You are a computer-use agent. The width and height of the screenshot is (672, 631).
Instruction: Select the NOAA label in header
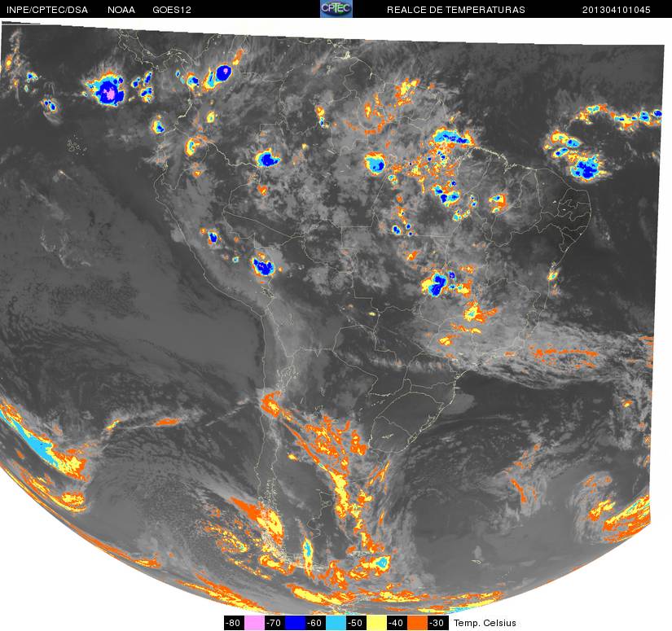(x=121, y=10)
